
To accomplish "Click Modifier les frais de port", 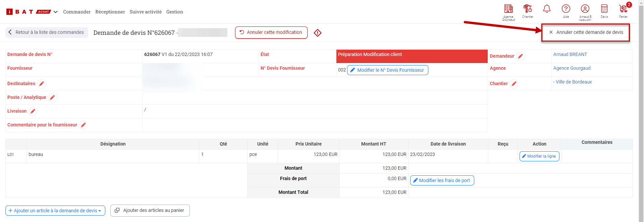I will 442,180.
